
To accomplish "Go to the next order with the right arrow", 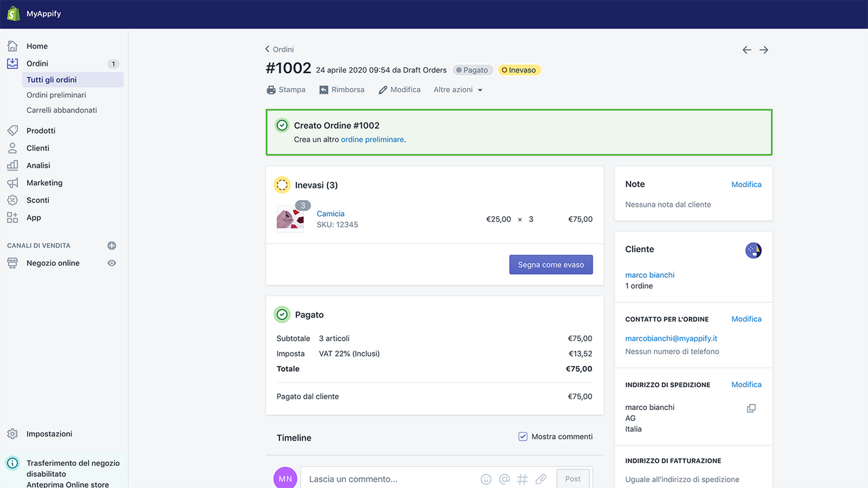I will click(764, 49).
